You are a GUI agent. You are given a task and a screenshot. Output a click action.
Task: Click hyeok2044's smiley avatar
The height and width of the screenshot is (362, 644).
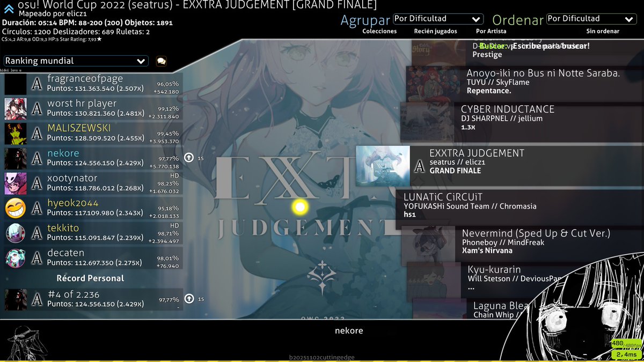16,208
